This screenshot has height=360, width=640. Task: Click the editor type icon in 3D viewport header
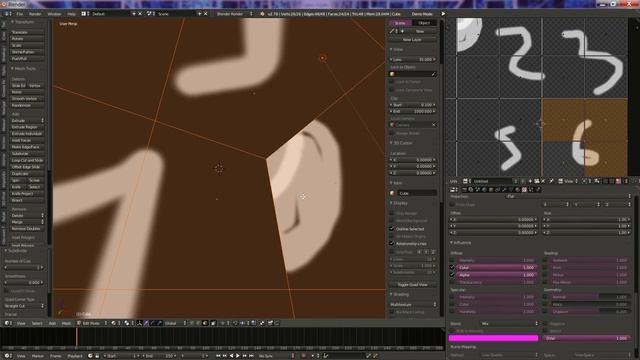click(7, 323)
